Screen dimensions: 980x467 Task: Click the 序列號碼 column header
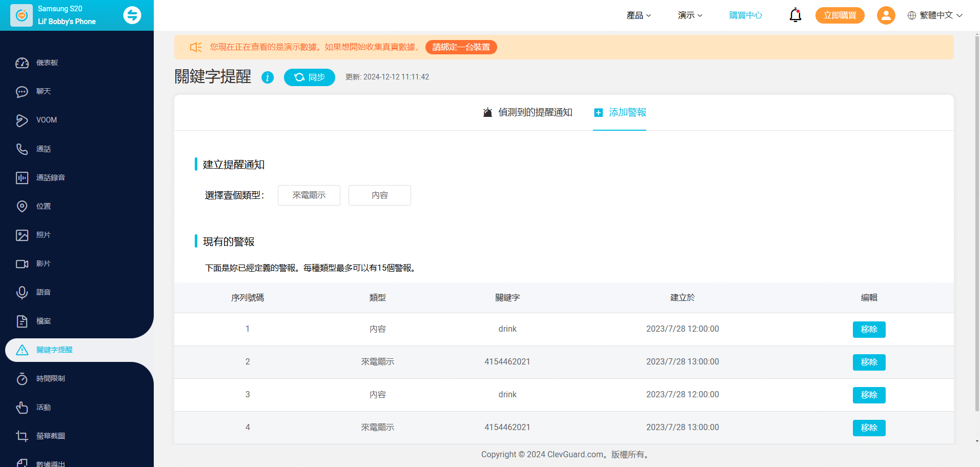[248, 298]
